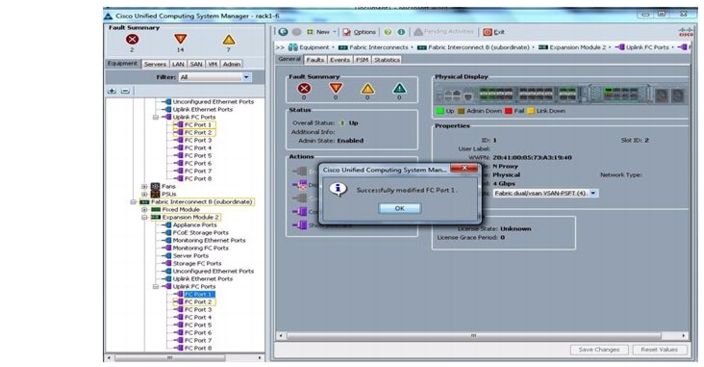Select Appliance Ports in the tree
Image resolution: width=704 pixels, height=367 pixels.
pyautogui.click(x=194, y=225)
